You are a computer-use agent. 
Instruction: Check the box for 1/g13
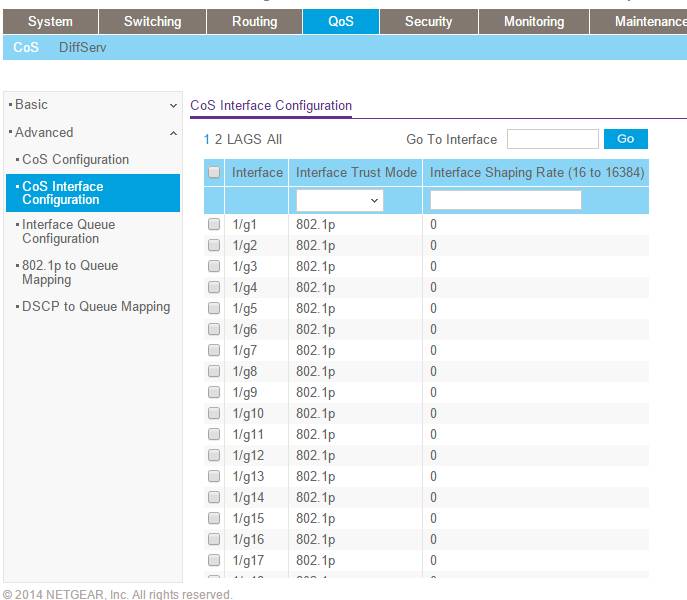pyautogui.click(x=214, y=476)
